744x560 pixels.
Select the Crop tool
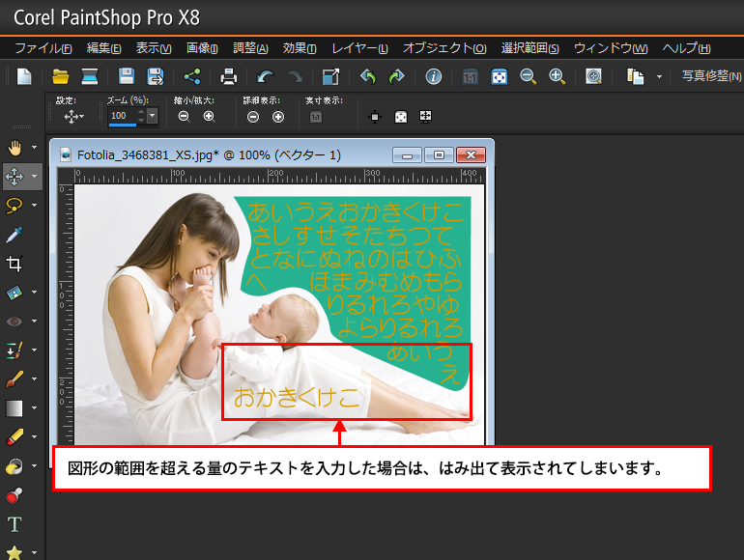(14, 264)
